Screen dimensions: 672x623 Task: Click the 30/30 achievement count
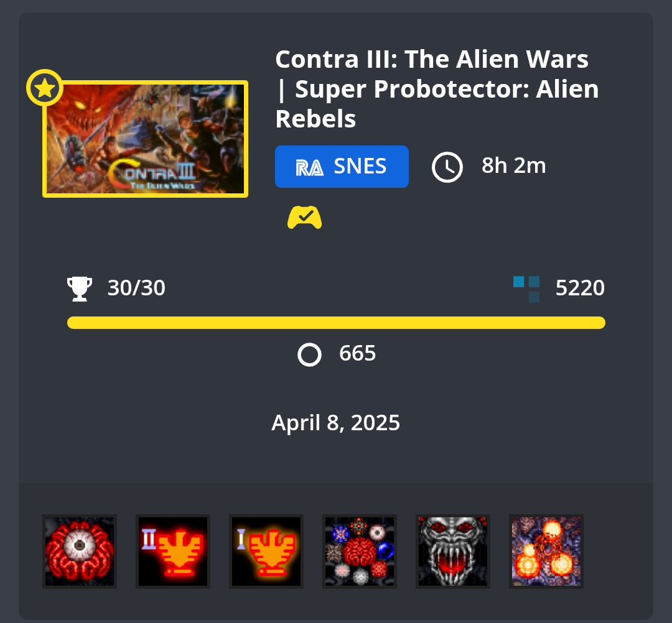(136, 288)
